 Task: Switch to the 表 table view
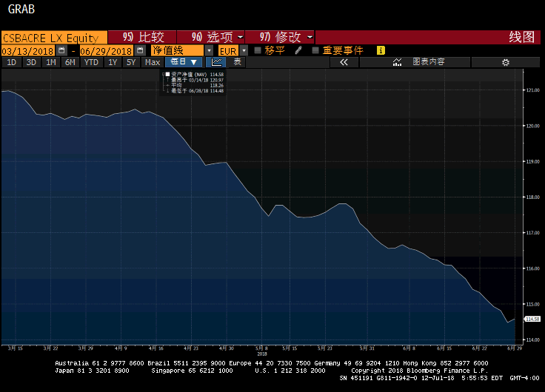coord(237,62)
